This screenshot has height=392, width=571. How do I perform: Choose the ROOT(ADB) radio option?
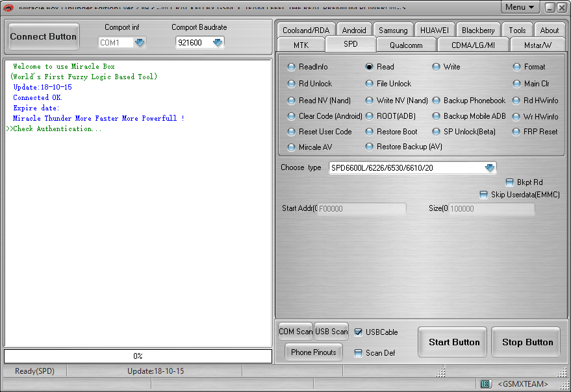(x=369, y=116)
